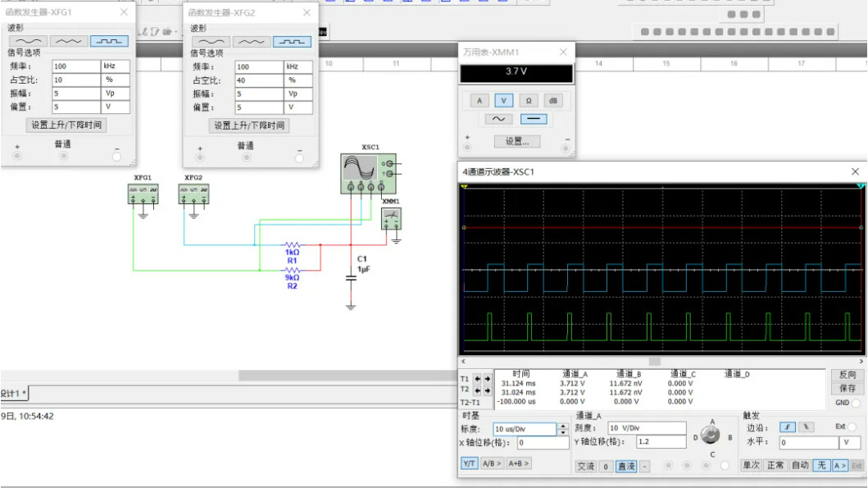Enable the GND radio button on oscilloscope

pyautogui.click(x=856, y=403)
